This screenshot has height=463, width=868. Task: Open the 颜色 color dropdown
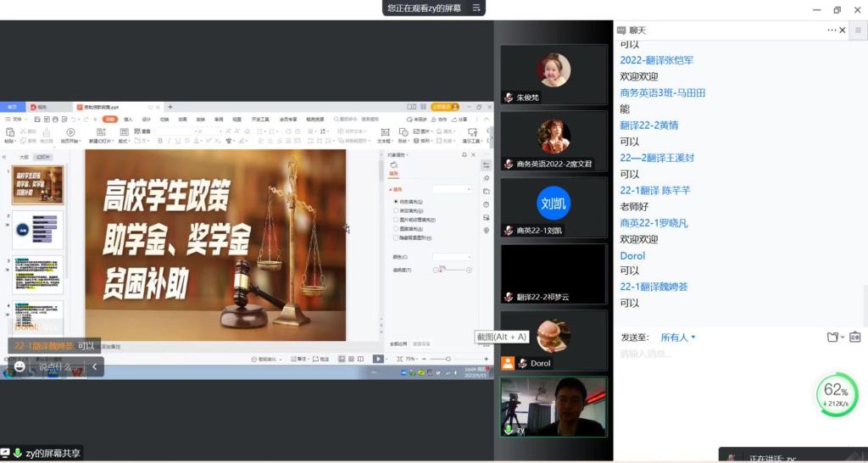click(451, 256)
